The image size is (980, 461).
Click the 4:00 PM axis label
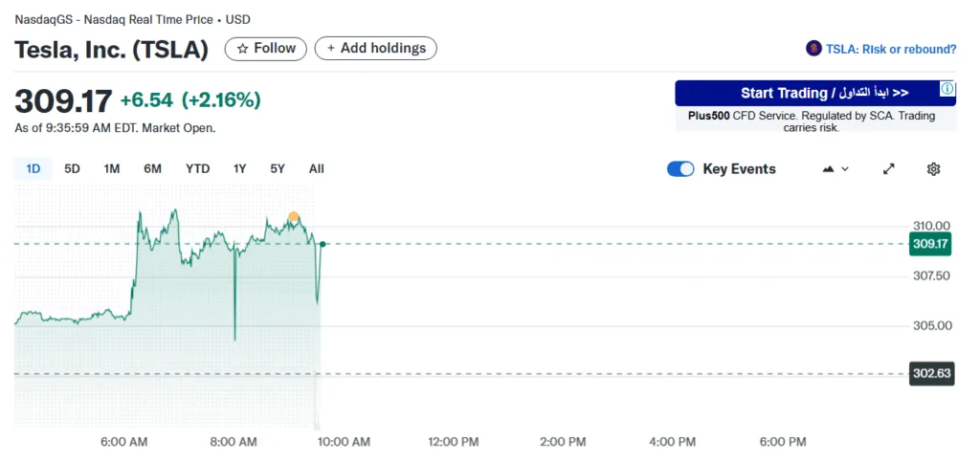(672, 442)
